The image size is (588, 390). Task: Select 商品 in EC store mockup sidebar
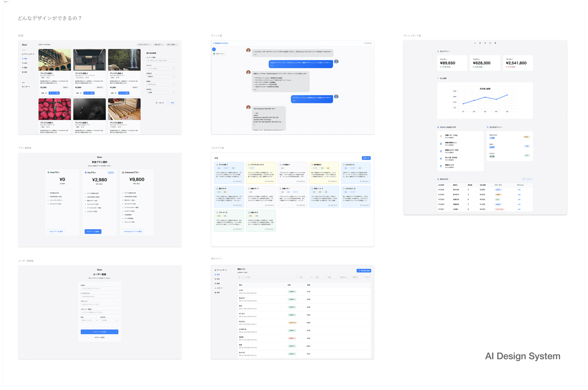pos(24,59)
